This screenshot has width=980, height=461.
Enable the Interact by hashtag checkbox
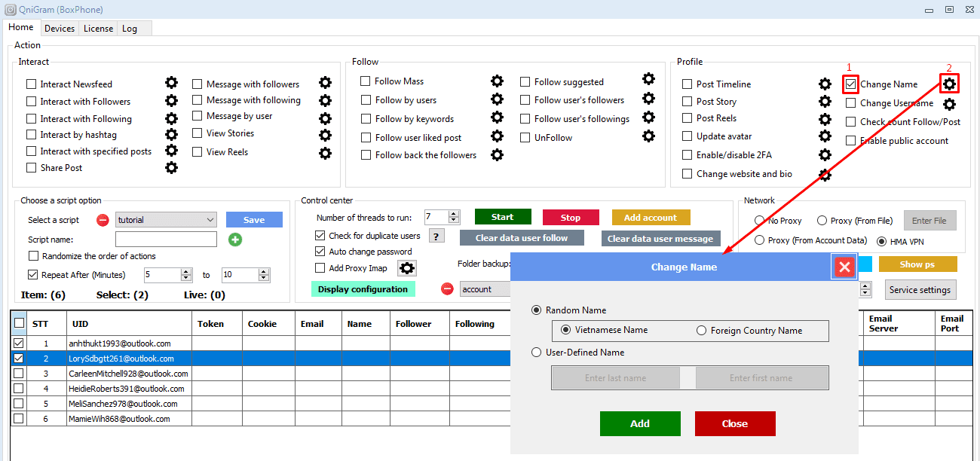(32, 135)
